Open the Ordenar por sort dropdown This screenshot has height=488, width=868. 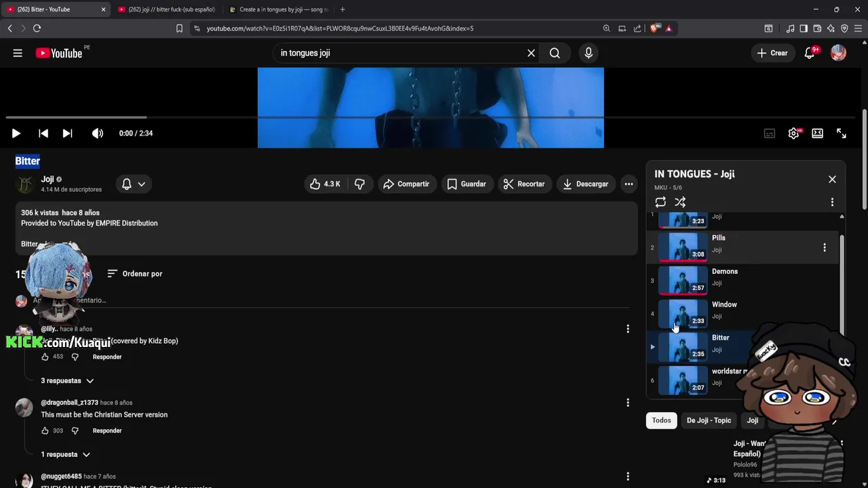[135, 274]
